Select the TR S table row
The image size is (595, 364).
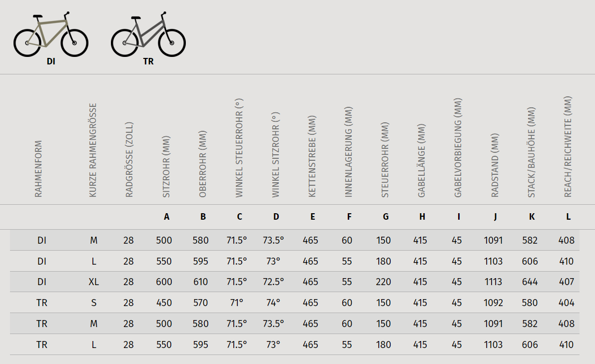coord(294,303)
